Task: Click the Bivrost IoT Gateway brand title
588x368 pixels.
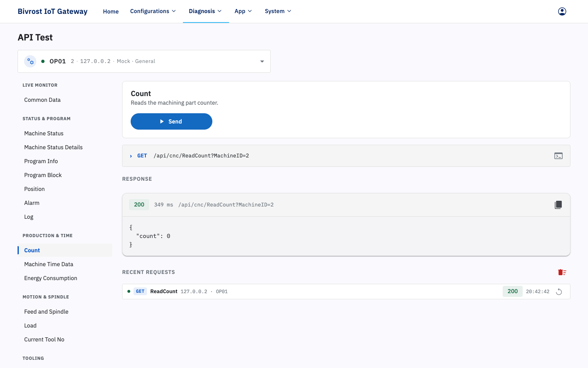Action: [53, 11]
